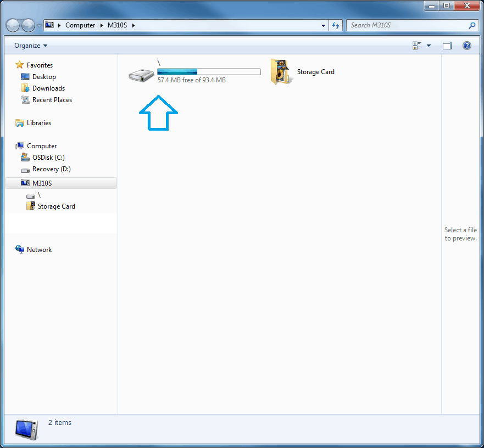The width and height of the screenshot is (484, 448).
Task: Open Downloads from Favorites
Action: 48,88
